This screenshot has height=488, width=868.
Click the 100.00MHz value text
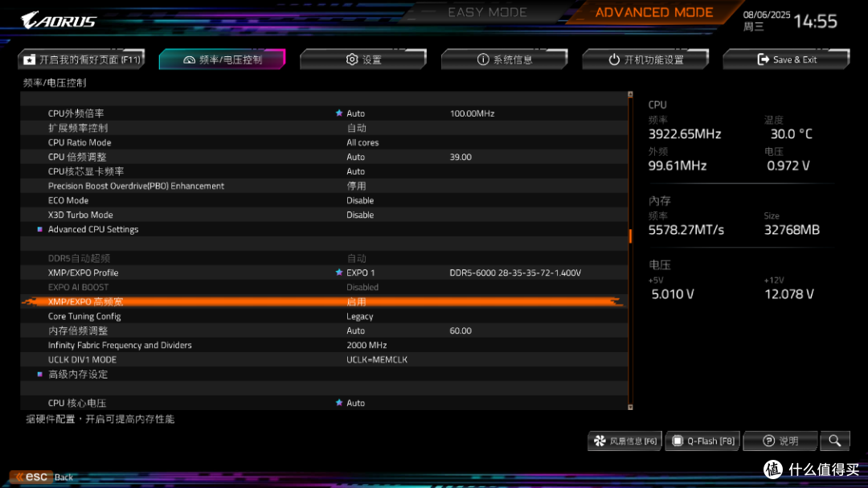pyautogui.click(x=473, y=113)
